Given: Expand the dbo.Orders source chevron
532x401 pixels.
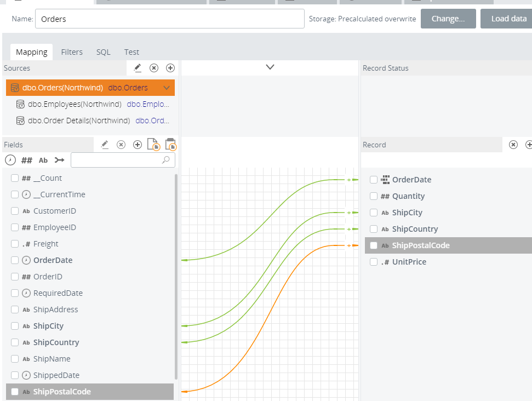Looking at the screenshot, I should pyautogui.click(x=167, y=88).
